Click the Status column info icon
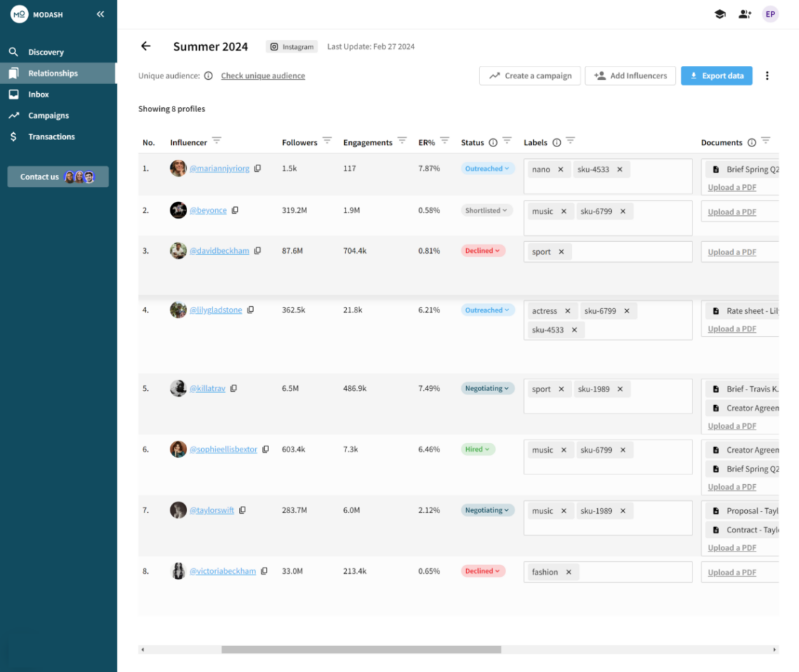 click(493, 142)
